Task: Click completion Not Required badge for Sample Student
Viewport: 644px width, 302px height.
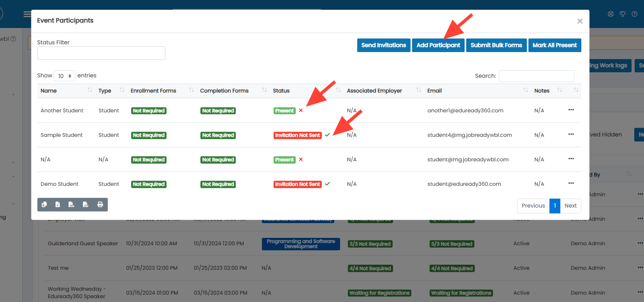Action: click(218, 135)
